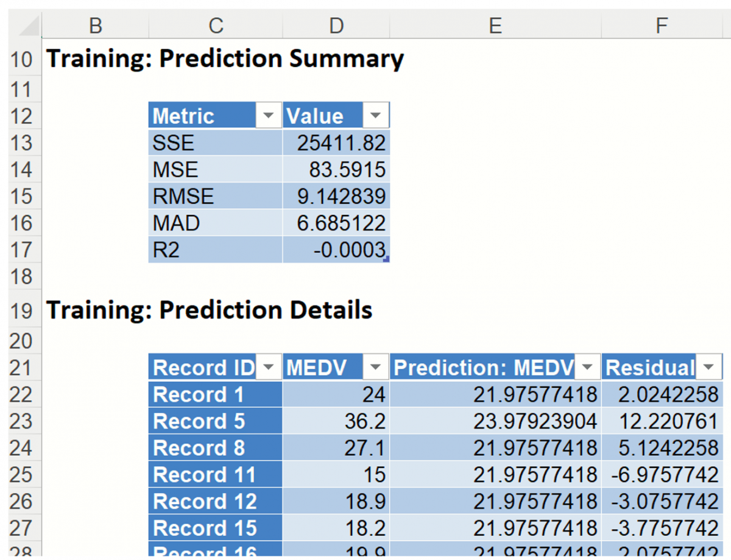This screenshot has width=731, height=560.
Task: Open the MEDV column filter dropdown
Action: click(x=375, y=367)
